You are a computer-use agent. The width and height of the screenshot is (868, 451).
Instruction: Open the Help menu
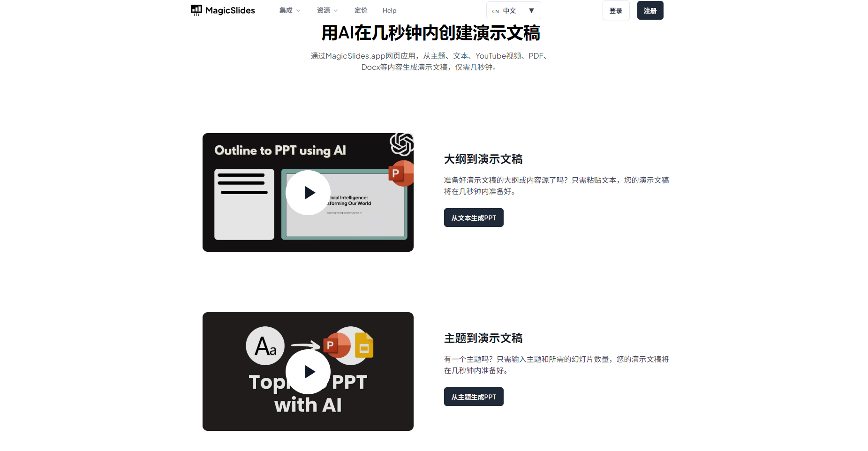[389, 10]
